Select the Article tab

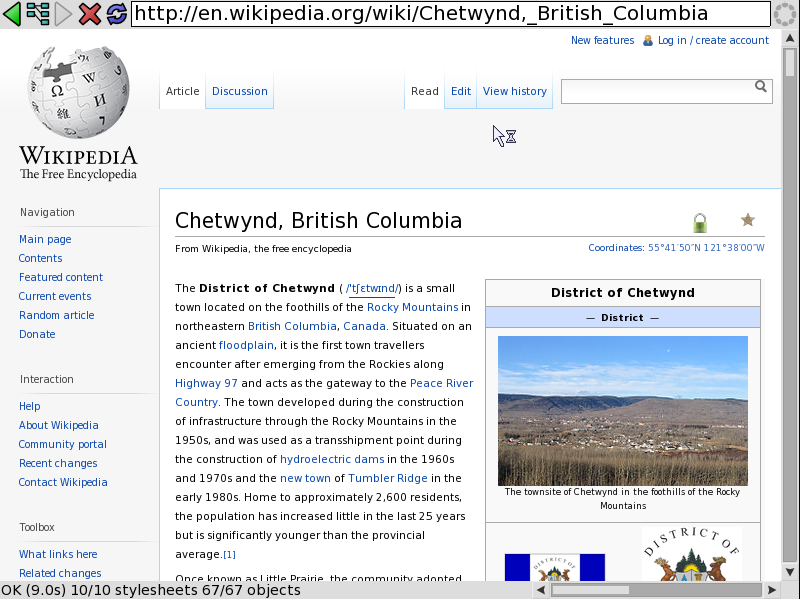click(182, 91)
